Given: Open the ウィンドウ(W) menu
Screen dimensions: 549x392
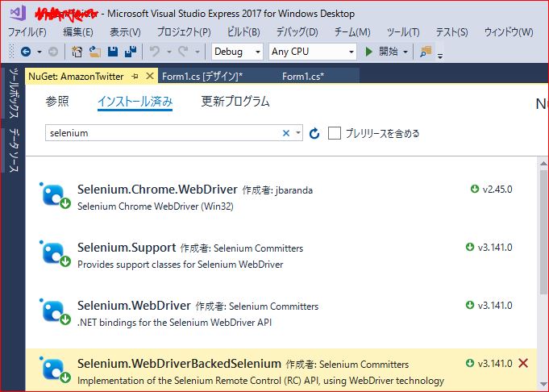Looking at the screenshot, I should [x=509, y=32].
